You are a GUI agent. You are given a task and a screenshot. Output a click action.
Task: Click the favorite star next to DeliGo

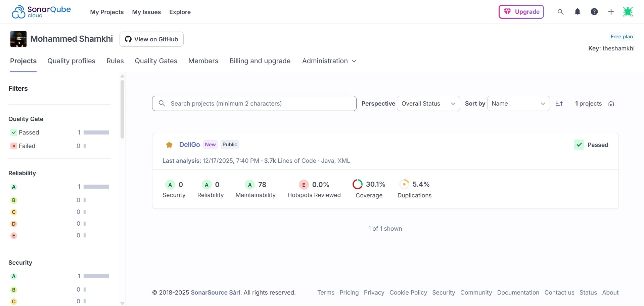169,145
